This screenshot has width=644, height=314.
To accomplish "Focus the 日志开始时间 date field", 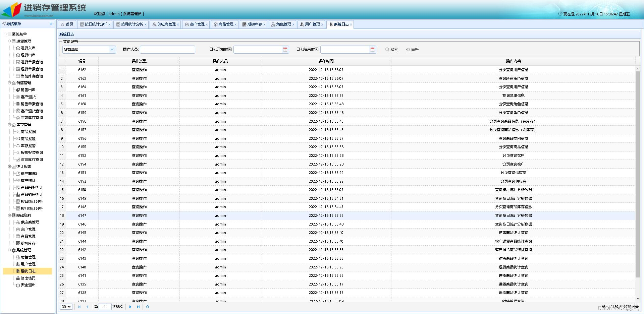I will pyautogui.click(x=258, y=50).
